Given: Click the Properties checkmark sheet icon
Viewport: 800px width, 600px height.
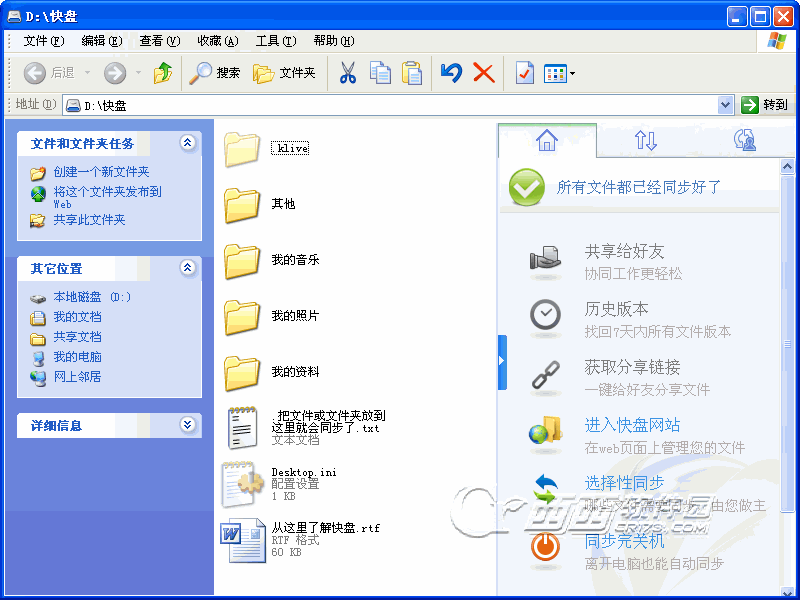Looking at the screenshot, I should point(524,73).
